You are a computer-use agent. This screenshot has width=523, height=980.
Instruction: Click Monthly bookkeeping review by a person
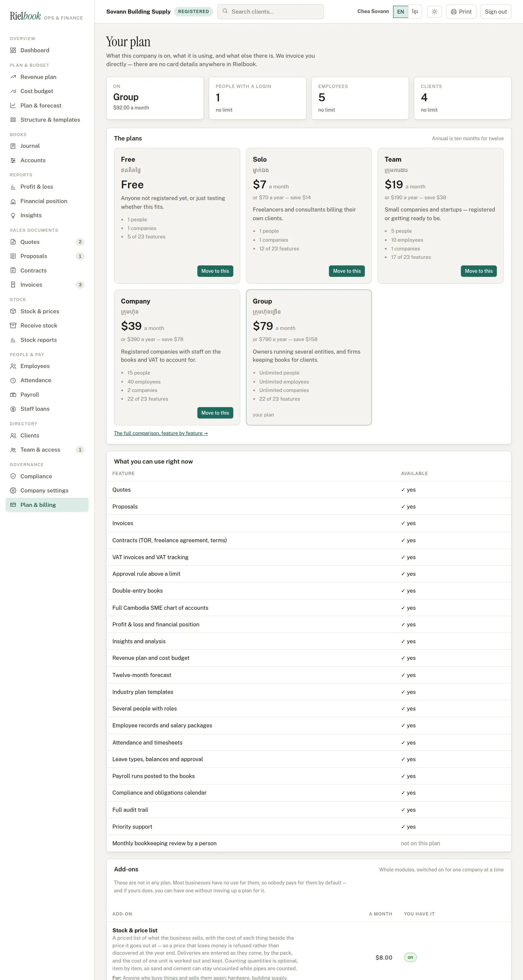pos(165,843)
